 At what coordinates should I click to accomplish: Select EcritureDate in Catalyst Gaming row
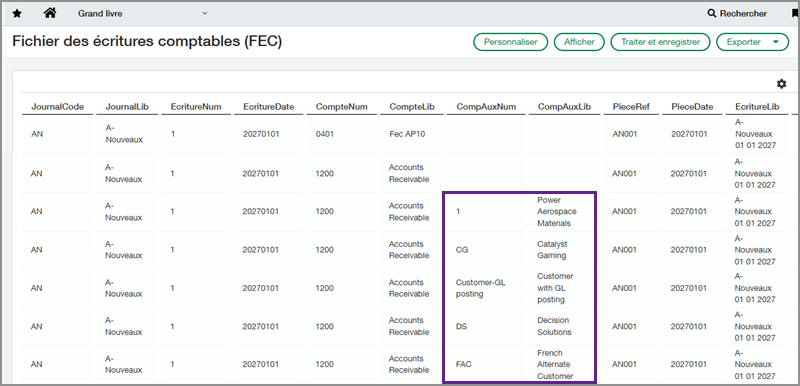261,250
